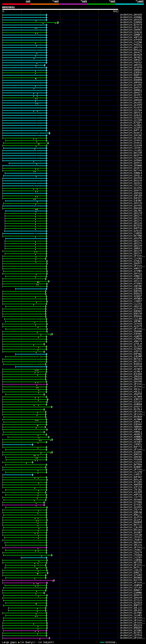Open hit UniRef100_A9P8Z7
Viewport: 146px width, 644px height.
(x=131, y=60)
